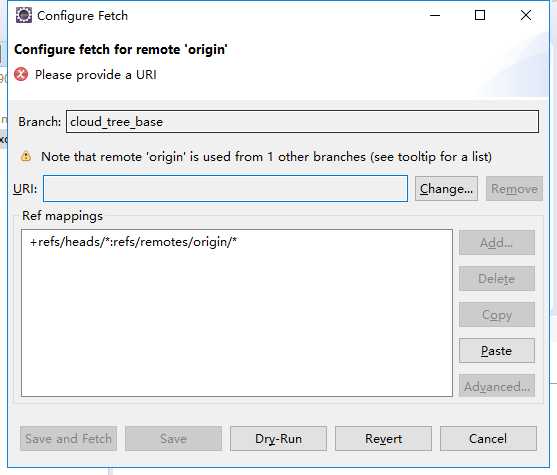The width and height of the screenshot is (557, 475).
Task: Click the Add... ref mapping button
Action: point(497,243)
